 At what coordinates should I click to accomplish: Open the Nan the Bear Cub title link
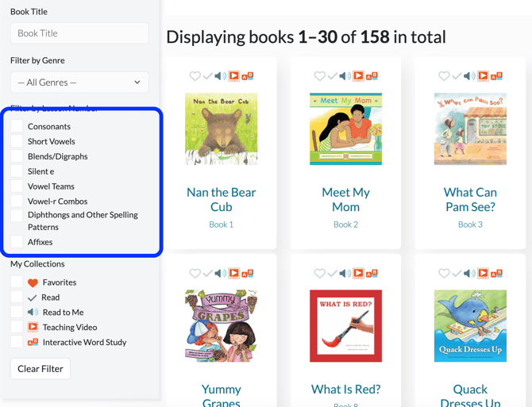tap(222, 199)
